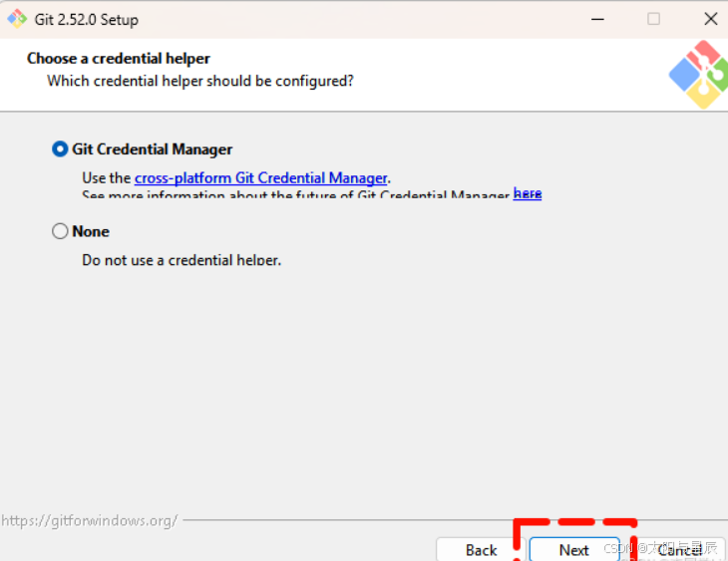Screen dimensions: 728x561
Task: Click the 'Git 2.52.0 Setup' title text
Action: tap(87, 20)
